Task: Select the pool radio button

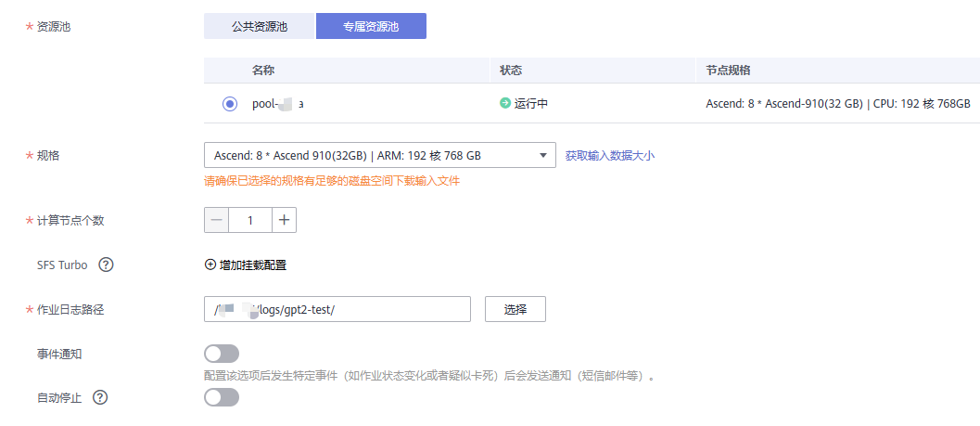Action: coord(229,104)
